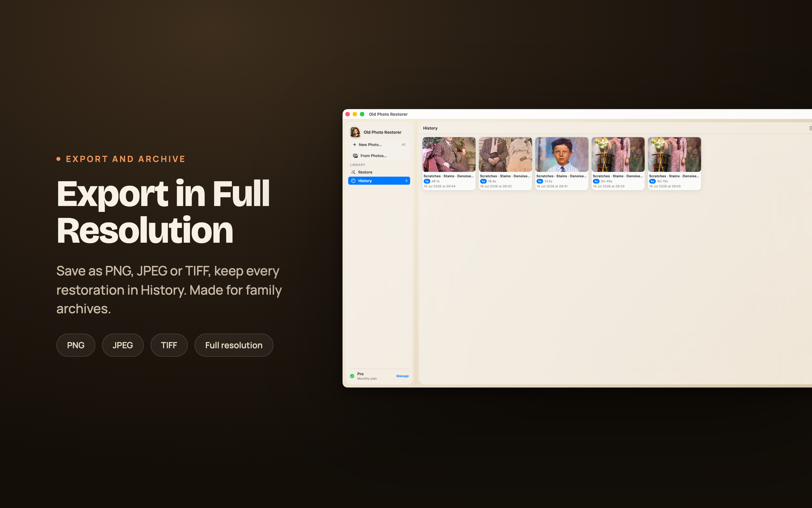Click the 1x badge on the 3m 49s item
Viewport: 812px width, 508px height.
pos(596,181)
